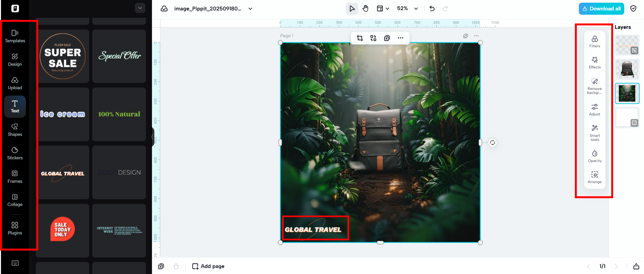Select the top text layer thumbnail
This screenshot has width=644, height=274.
(x=627, y=45)
